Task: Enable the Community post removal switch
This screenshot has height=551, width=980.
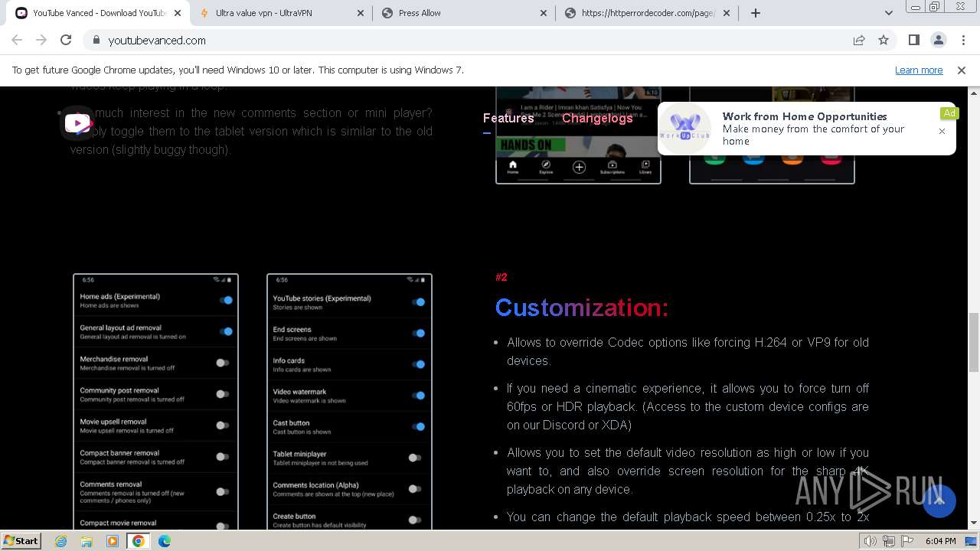Action: coord(222,394)
